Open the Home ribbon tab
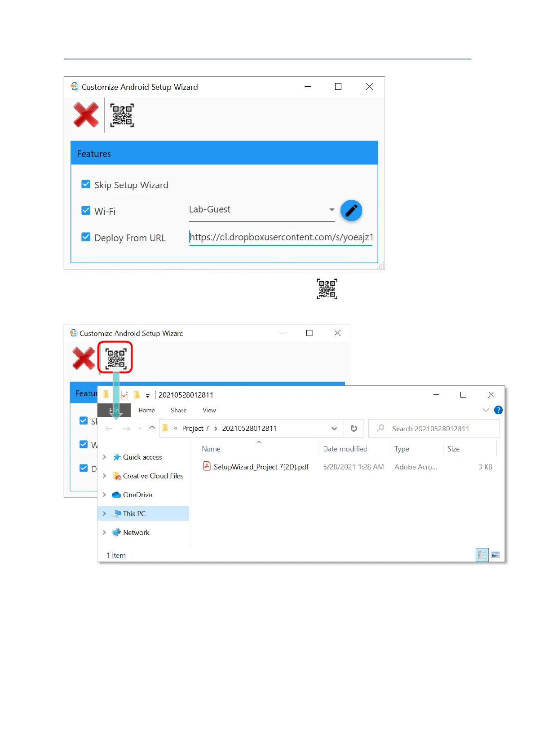The height and width of the screenshot is (756, 535). [146, 410]
